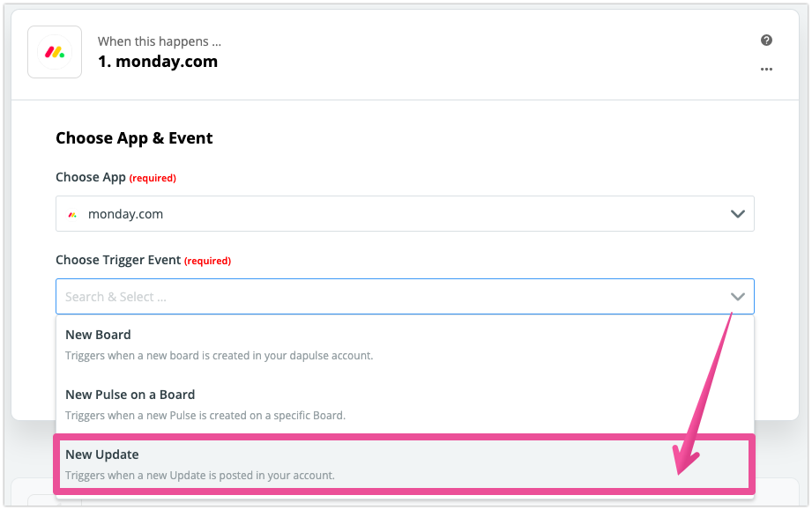Click the "When this happens ..." label

pyautogui.click(x=159, y=41)
